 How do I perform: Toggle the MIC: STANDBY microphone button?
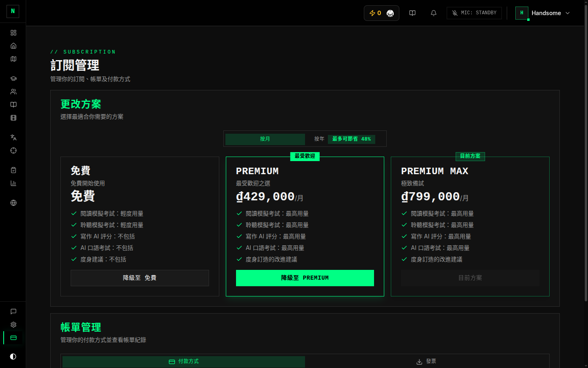pos(474,13)
